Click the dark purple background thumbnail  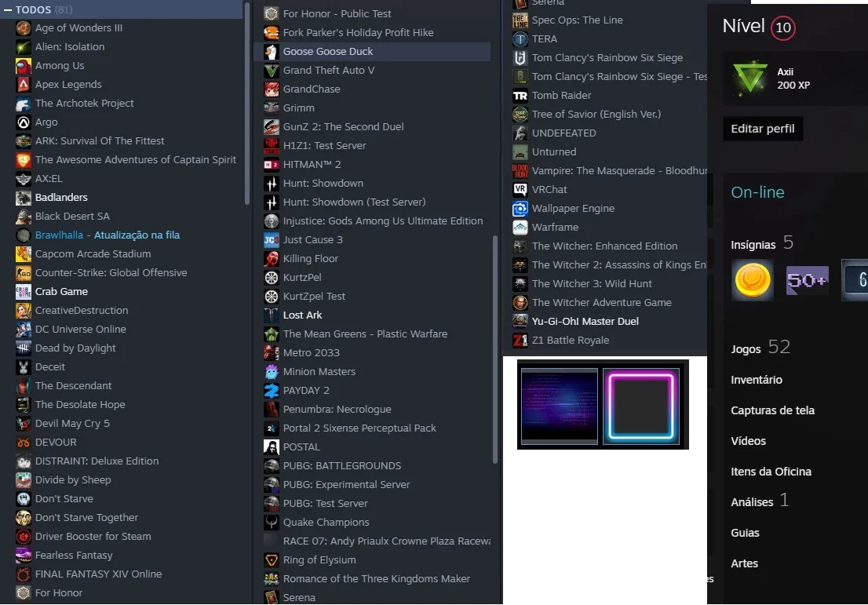pyautogui.click(x=560, y=406)
